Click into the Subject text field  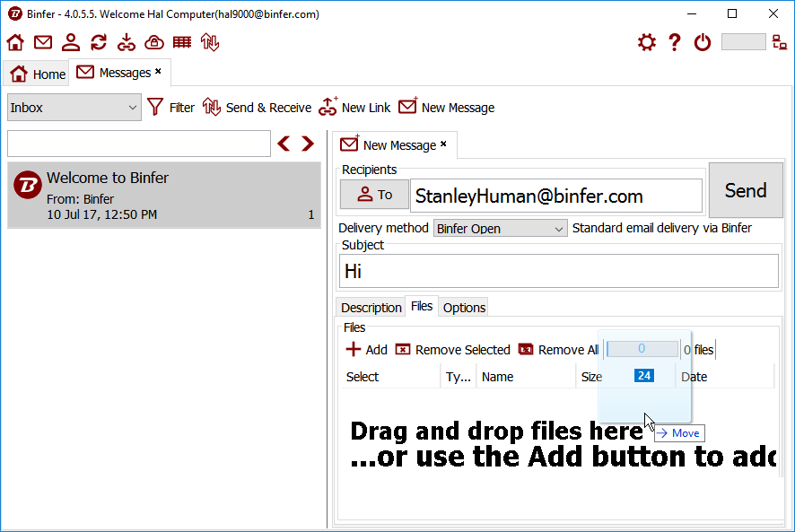559,271
